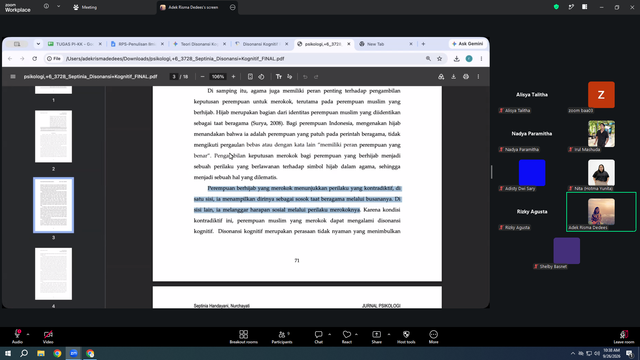Viewport: 640px width, 360px height.
Task: Open a new browser tab with plus
Action: 423,44
